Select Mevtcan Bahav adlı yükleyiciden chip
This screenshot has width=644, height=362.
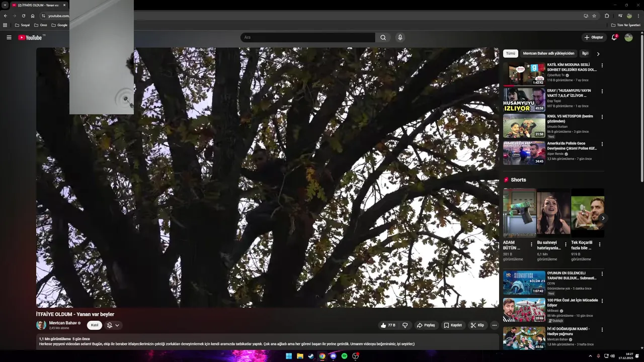(x=548, y=53)
